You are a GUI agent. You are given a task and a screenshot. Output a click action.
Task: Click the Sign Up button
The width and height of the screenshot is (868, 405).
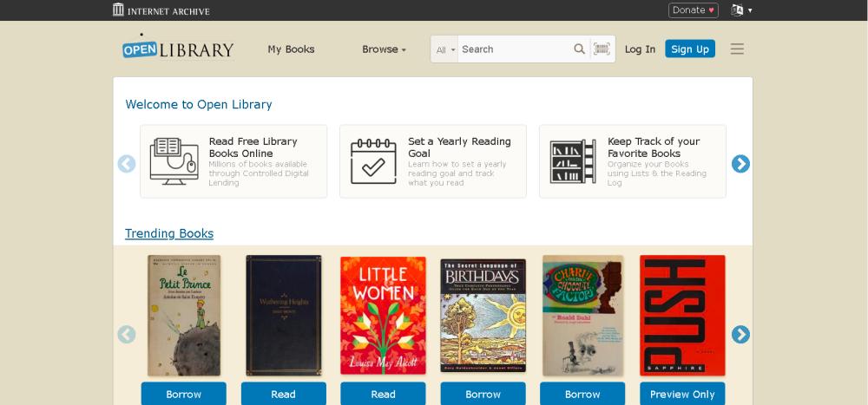point(690,49)
